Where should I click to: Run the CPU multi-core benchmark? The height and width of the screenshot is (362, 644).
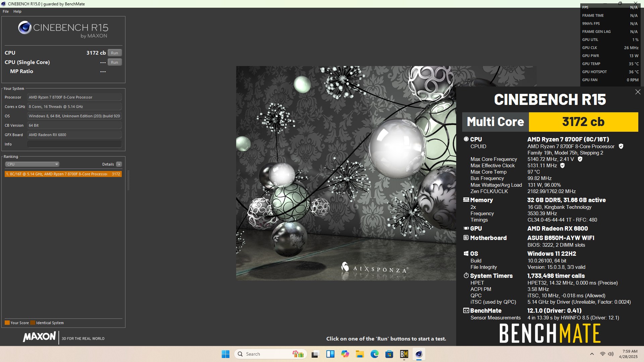point(114,53)
